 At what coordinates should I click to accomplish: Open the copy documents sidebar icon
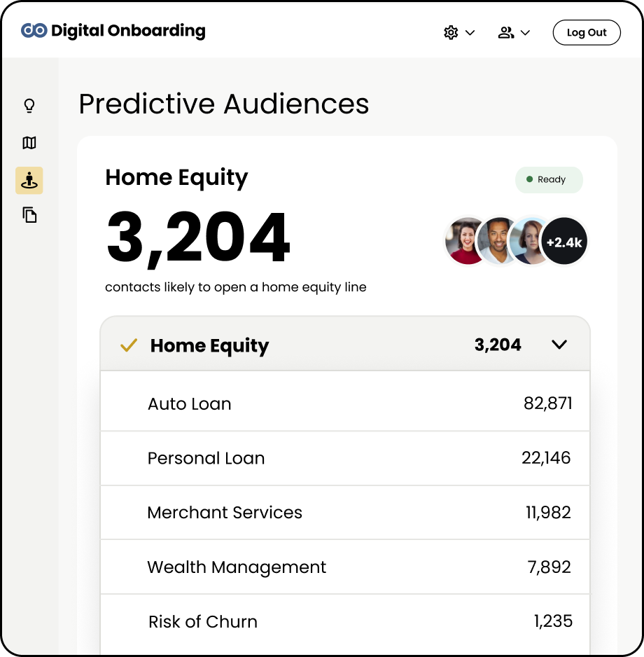[29, 214]
